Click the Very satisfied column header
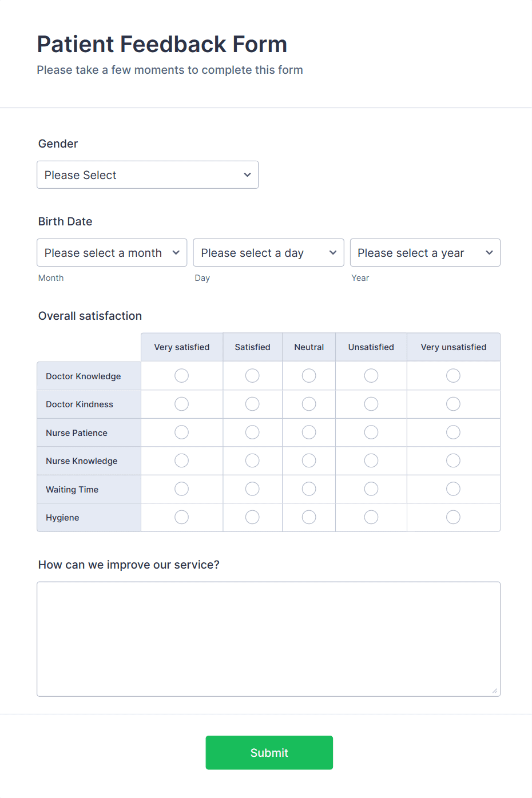532x798 pixels. pyautogui.click(x=181, y=347)
